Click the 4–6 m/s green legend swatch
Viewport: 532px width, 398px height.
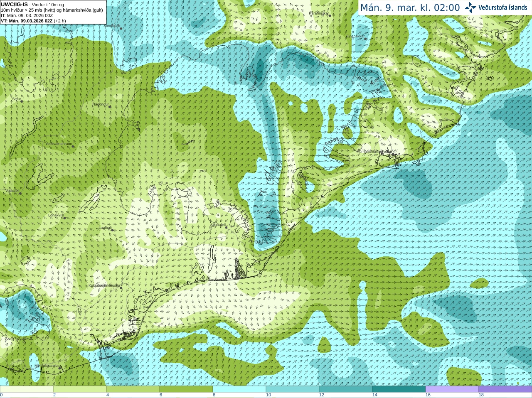click(133, 389)
